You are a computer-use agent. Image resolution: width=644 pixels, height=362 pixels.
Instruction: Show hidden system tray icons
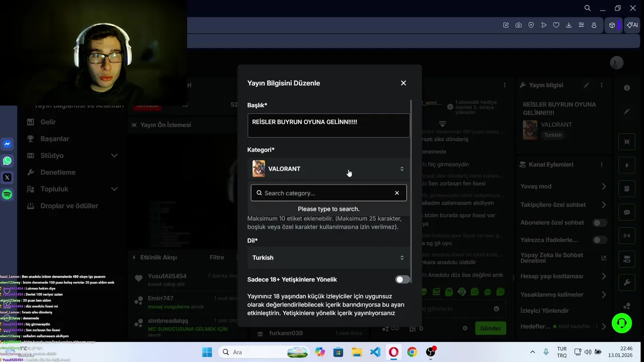532,352
